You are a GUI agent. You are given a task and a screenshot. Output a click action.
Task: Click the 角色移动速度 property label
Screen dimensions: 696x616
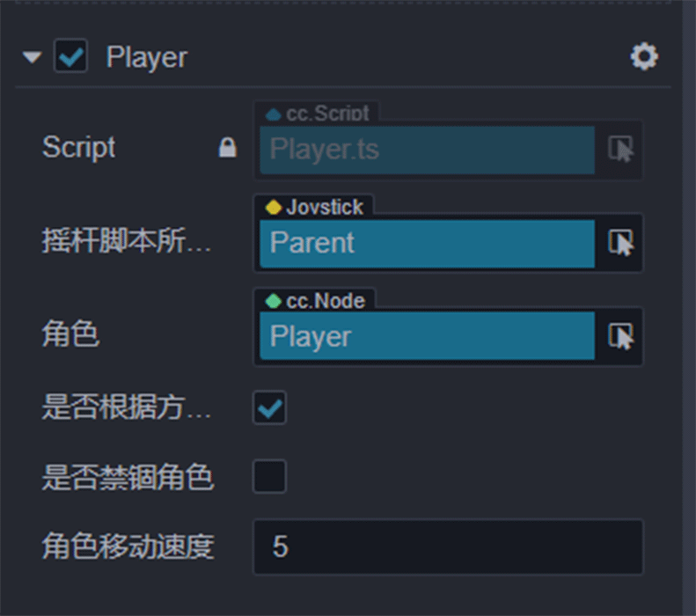point(128,546)
